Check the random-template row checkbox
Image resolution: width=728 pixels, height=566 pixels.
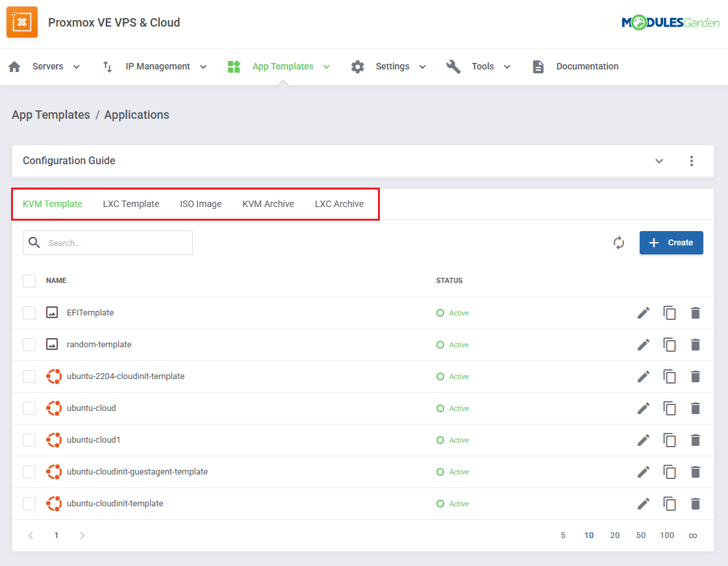tap(29, 345)
